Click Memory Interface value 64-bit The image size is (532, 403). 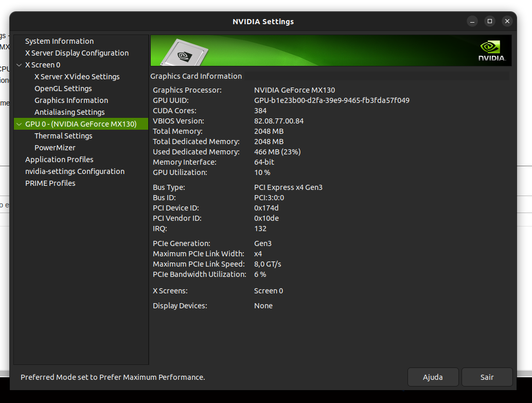pos(264,162)
